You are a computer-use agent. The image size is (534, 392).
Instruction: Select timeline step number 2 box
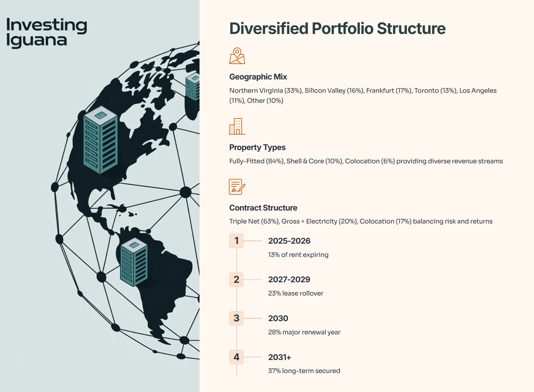click(236, 280)
